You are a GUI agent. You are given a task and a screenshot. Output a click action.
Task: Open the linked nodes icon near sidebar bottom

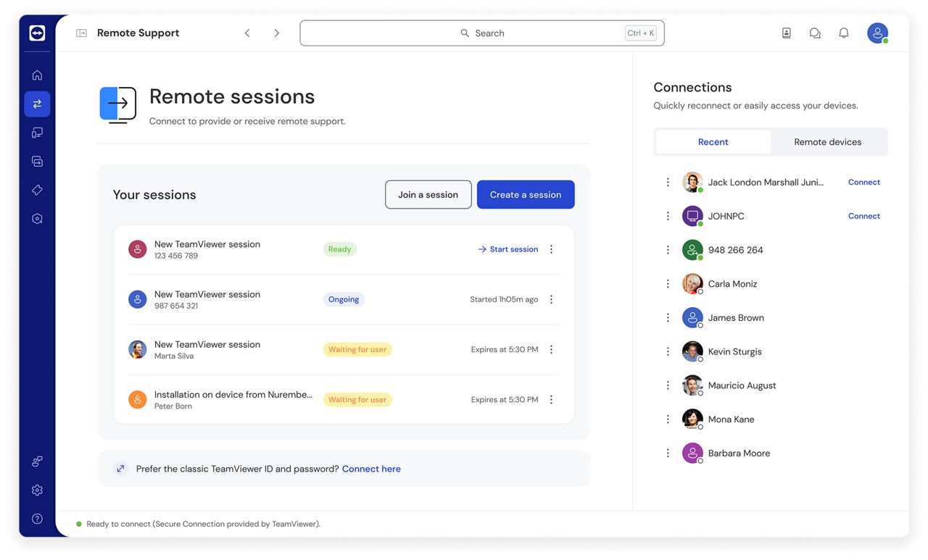[37, 461]
